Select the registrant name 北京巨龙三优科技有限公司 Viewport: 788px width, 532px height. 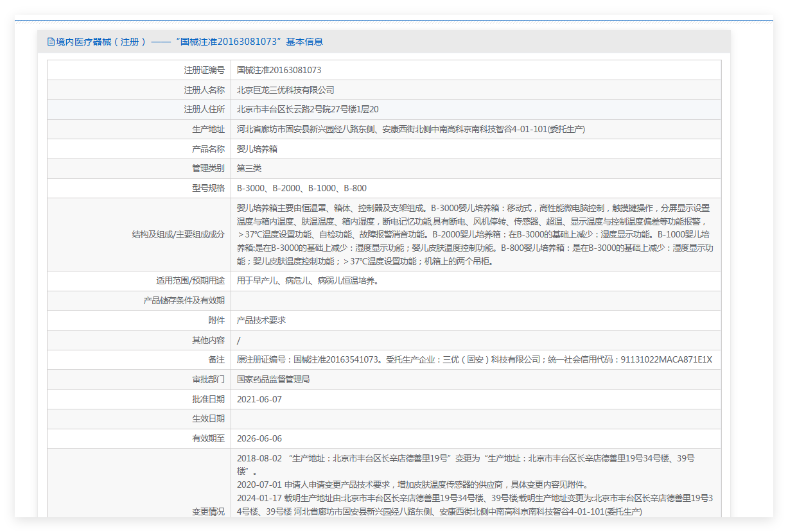(x=285, y=90)
